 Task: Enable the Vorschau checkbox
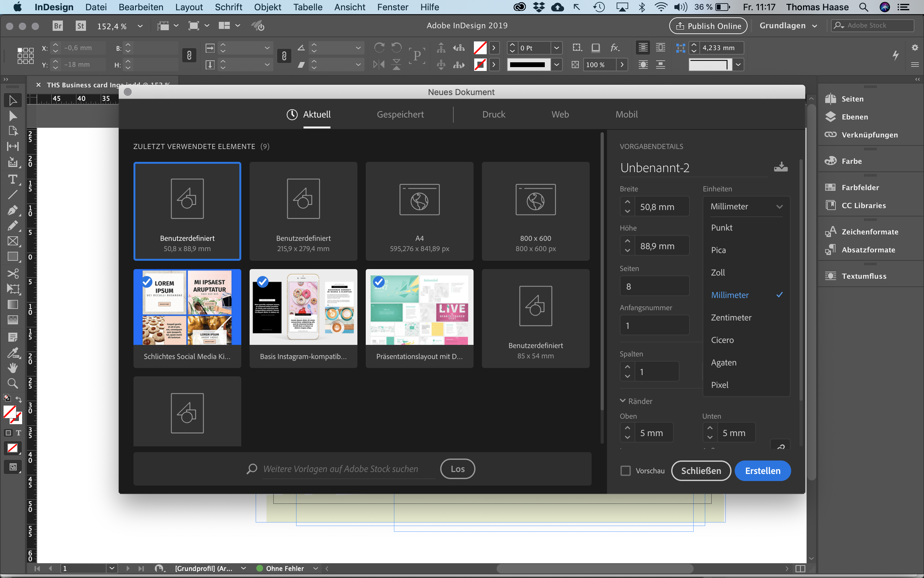click(625, 470)
